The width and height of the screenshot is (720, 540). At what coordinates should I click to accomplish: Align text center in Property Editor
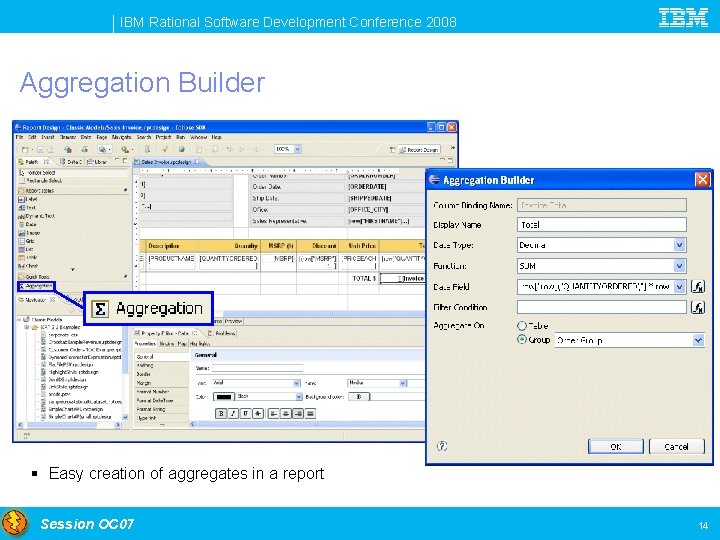tap(286, 414)
